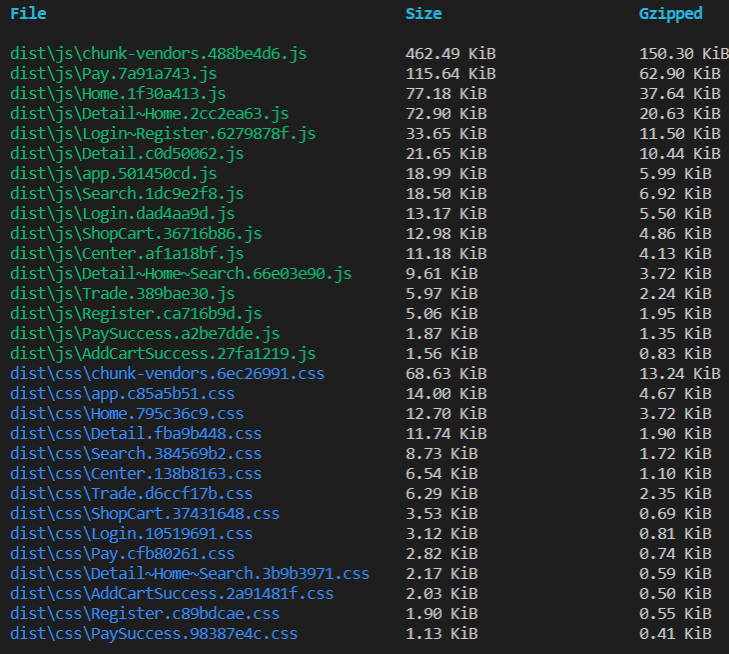The width and height of the screenshot is (729, 654).
Task: Select dist\js\Detail~Home~Search.66e03e90.js file path
Action: click(181, 273)
